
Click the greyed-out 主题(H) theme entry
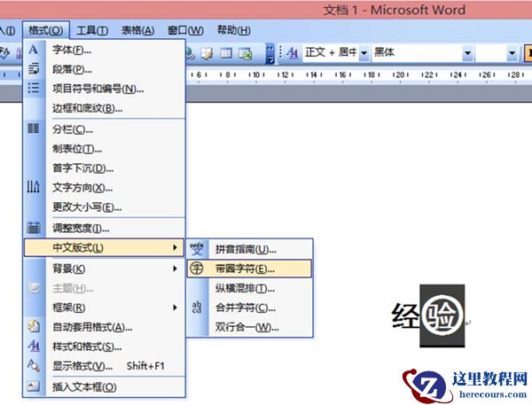[104, 288]
